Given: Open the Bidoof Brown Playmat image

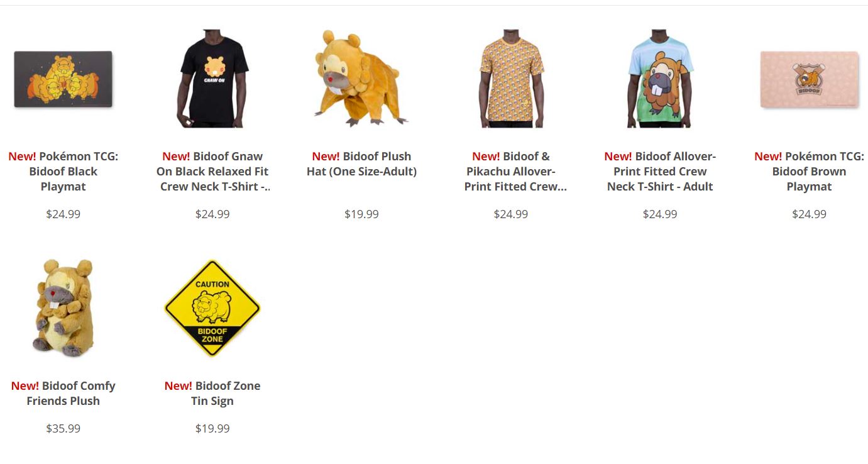Looking at the screenshot, I should (809, 80).
